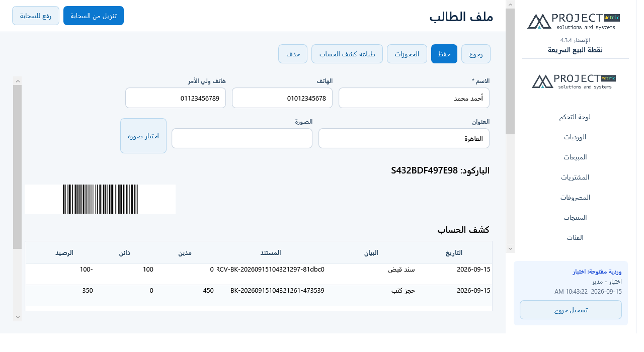This screenshot has width=644, height=352.
Task: Go to المبيعات section
Action: click(x=575, y=157)
